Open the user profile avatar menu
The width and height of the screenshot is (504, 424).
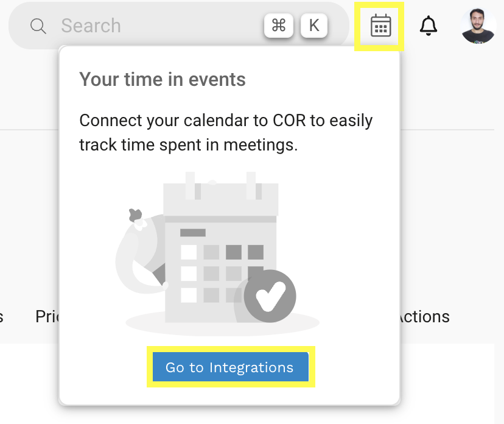[478, 26]
